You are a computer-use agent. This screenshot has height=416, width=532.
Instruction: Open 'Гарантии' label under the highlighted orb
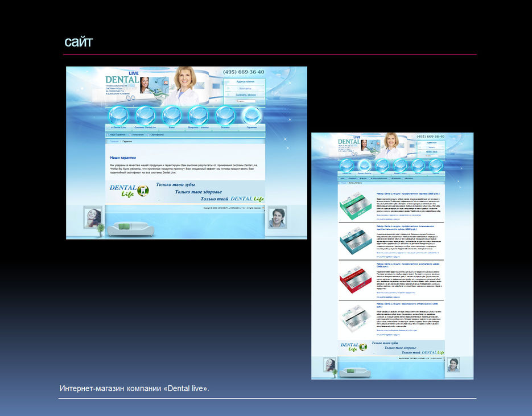251,127
